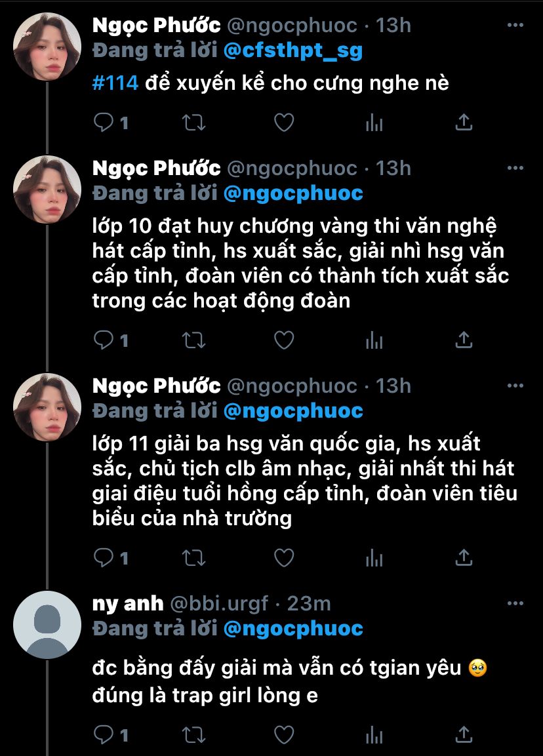Share the #114 tweet
The width and height of the screenshot is (543, 756).
pyautogui.click(x=464, y=123)
